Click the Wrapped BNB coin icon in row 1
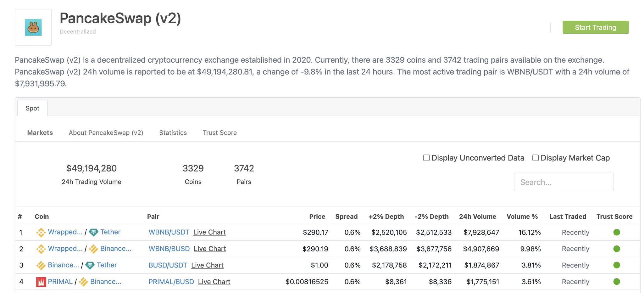The height and width of the screenshot is (293, 644). [41, 232]
